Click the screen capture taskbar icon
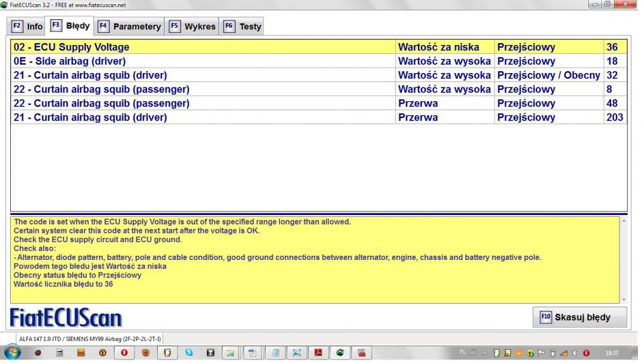This screenshot has height=363, width=644. 297,353
